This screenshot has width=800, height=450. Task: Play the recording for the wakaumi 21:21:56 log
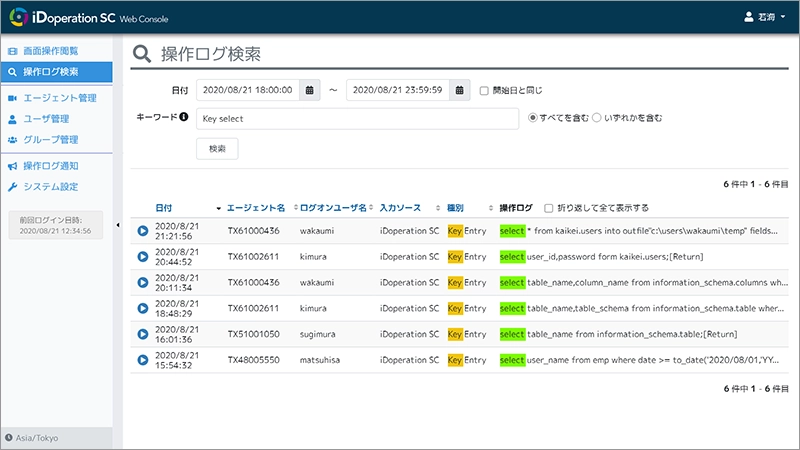click(x=143, y=230)
